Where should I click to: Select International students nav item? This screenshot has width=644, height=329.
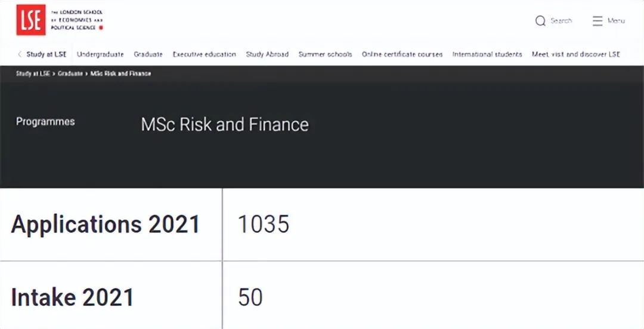coord(487,54)
